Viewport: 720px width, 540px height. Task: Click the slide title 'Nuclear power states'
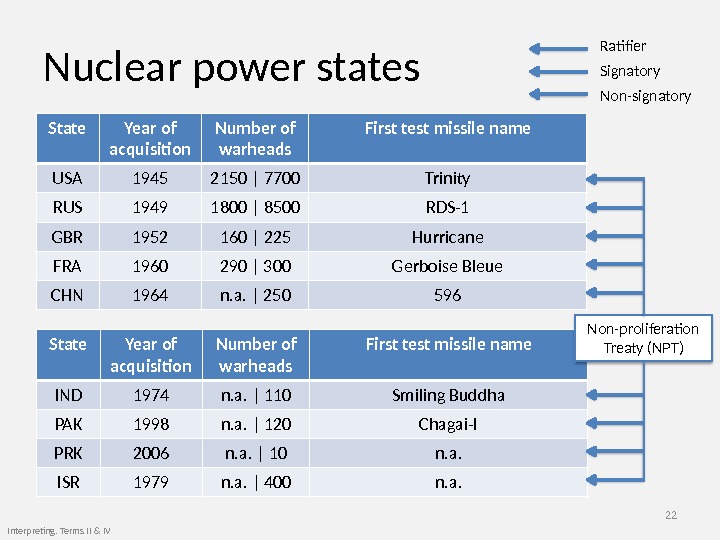[x=231, y=68]
